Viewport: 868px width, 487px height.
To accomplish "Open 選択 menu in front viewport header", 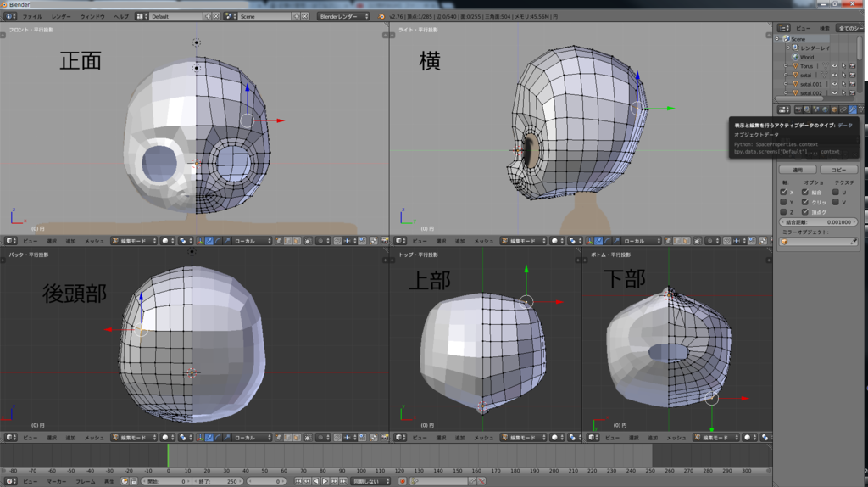I will point(52,241).
